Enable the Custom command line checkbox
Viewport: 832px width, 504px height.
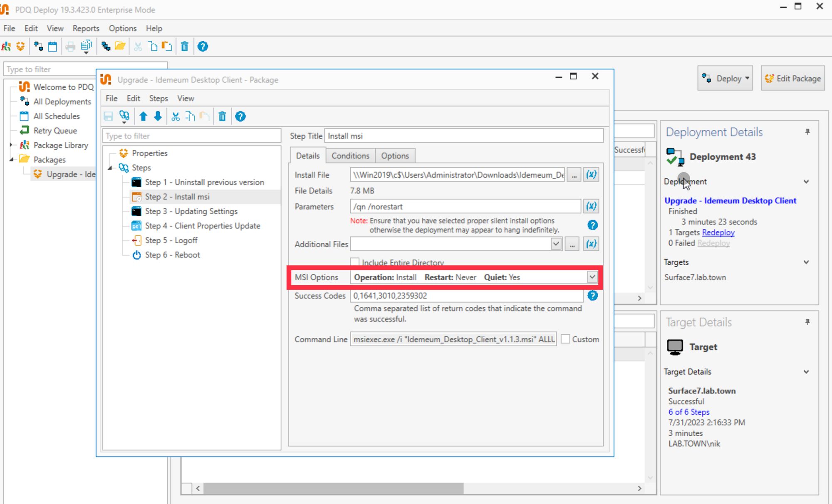(565, 339)
